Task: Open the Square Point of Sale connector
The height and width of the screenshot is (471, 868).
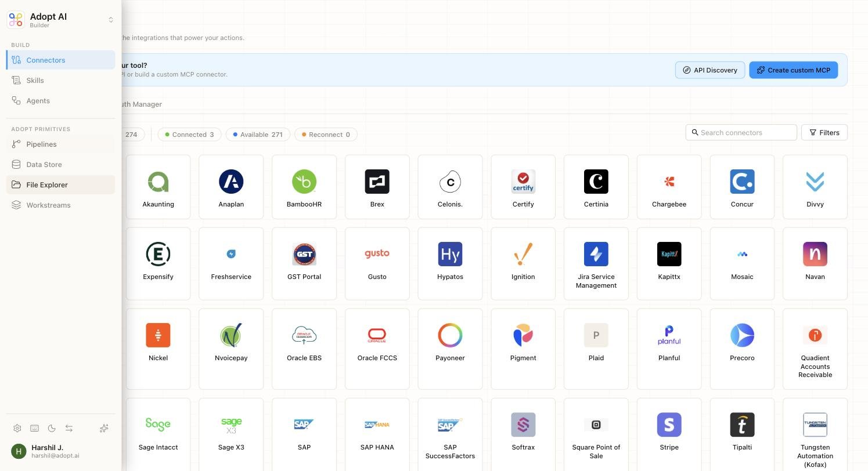Action: [596, 434]
